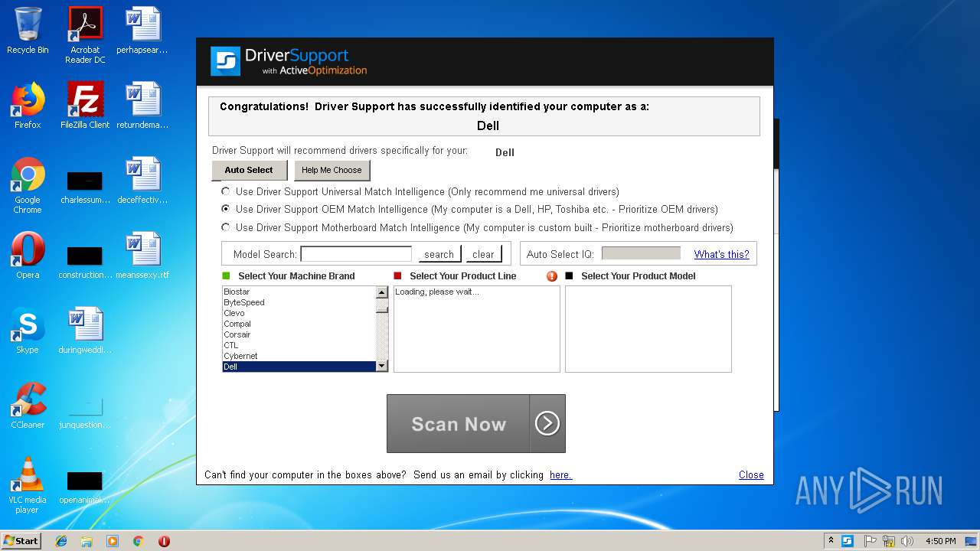Click the Close link
Image resolution: width=980 pixels, height=551 pixels.
[x=751, y=475]
